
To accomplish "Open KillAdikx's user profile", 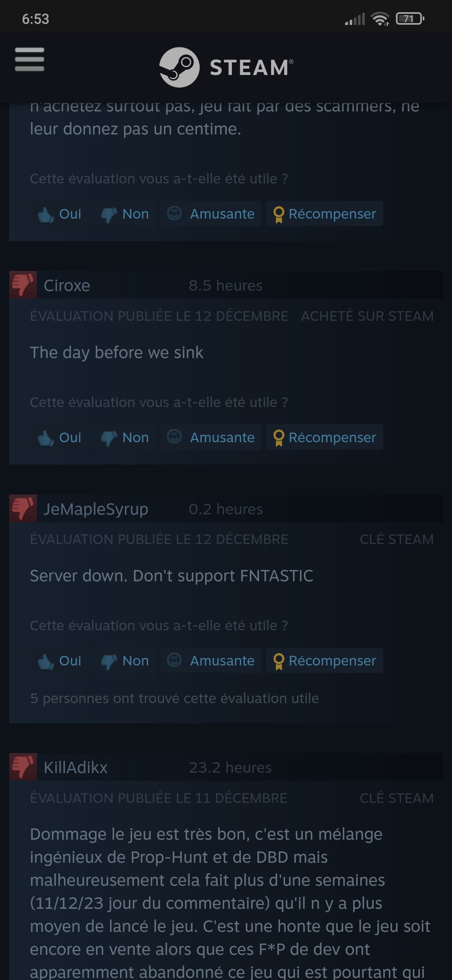I will (76, 767).
